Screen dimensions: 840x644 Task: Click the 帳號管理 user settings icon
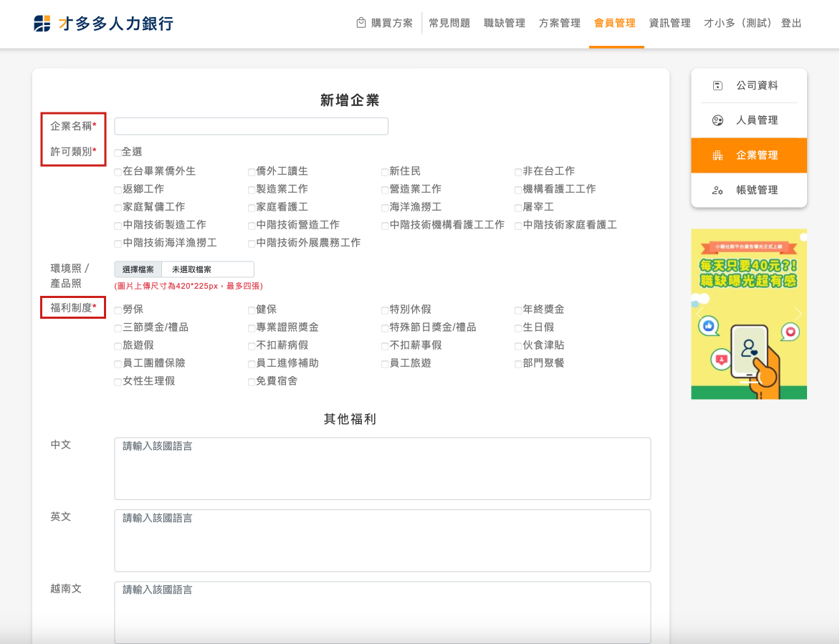point(717,191)
